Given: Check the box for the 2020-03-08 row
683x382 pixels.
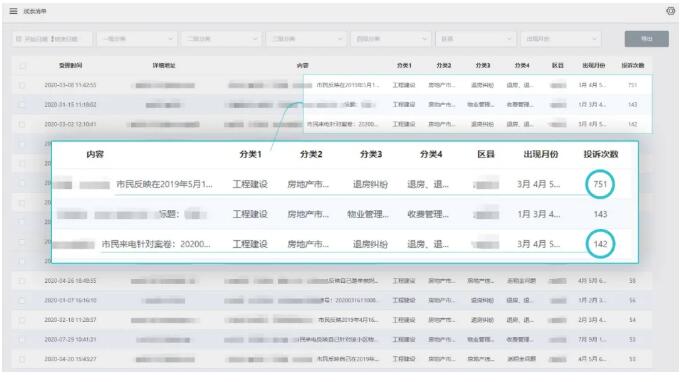Looking at the screenshot, I should (22, 85).
